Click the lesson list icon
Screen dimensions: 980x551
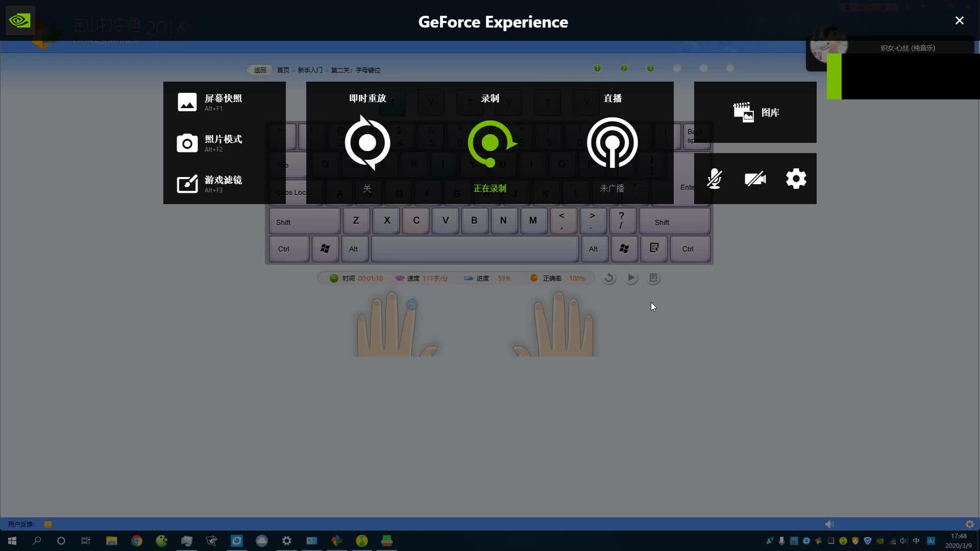click(x=654, y=278)
